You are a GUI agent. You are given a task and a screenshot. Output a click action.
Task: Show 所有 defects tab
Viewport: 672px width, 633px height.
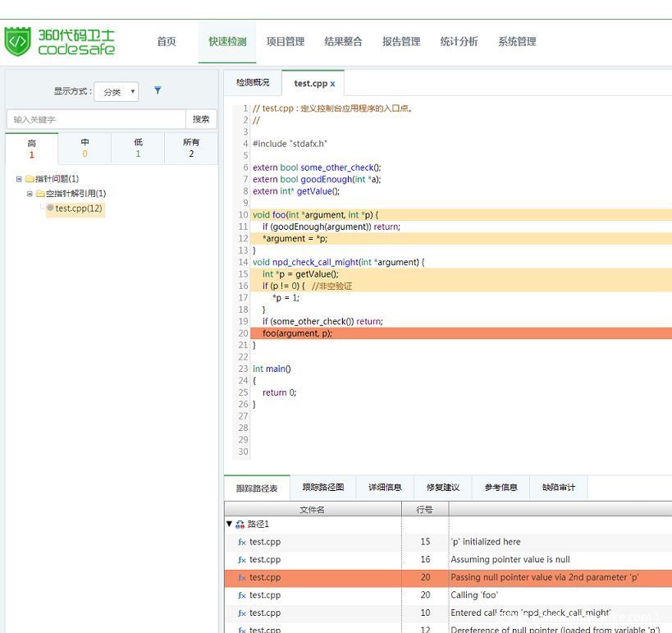point(191,148)
